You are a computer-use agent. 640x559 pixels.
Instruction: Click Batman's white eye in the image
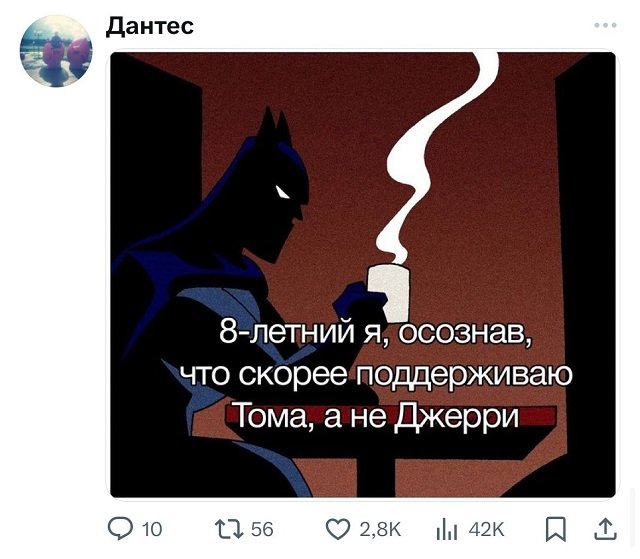coord(282,192)
